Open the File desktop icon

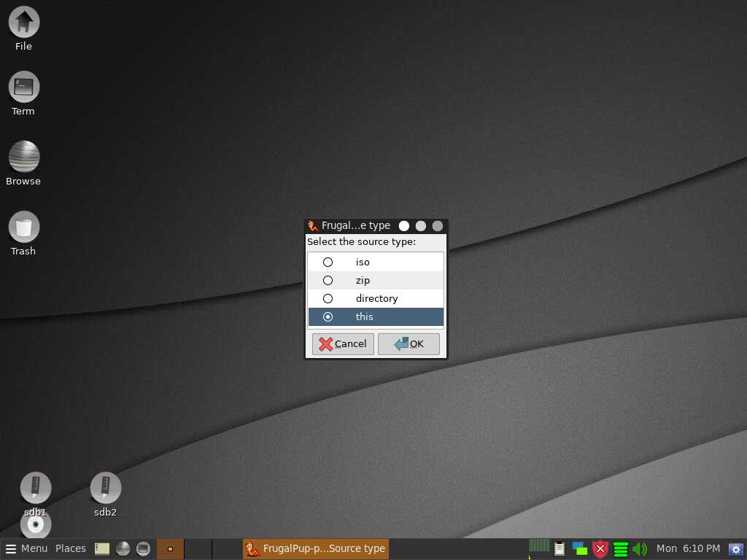point(23,22)
